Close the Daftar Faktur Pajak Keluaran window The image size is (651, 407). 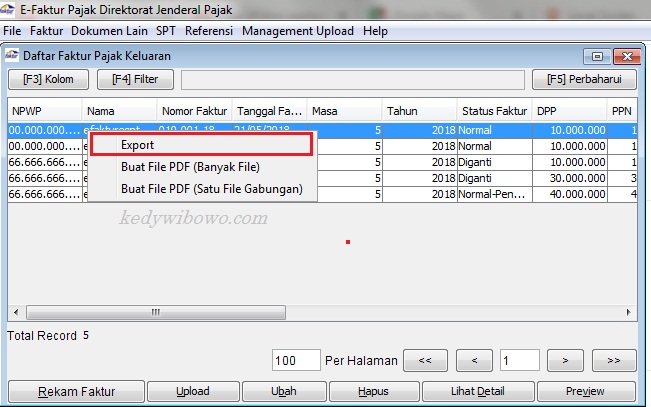pos(627,56)
